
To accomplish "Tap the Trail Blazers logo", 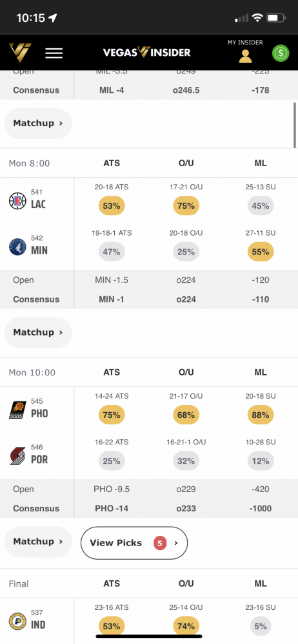I will (x=17, y=456).
